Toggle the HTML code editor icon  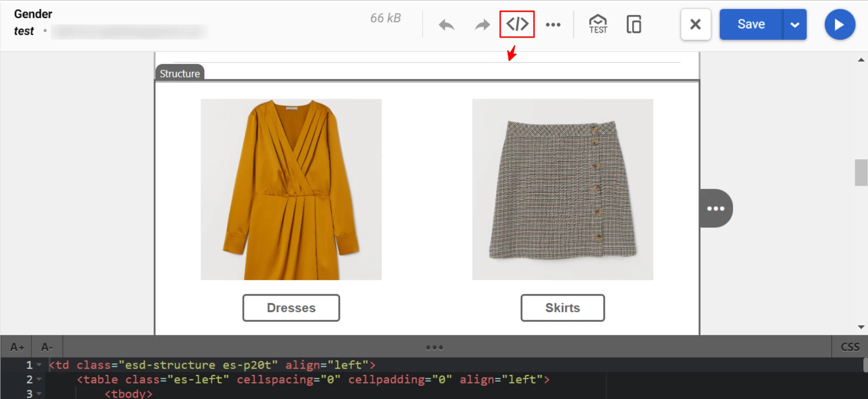click(x=517, y=24)
